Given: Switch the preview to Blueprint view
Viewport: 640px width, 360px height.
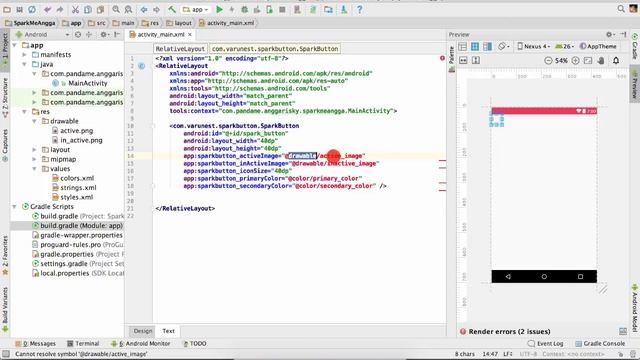Looking at the screenshot, I should point(475,47).
